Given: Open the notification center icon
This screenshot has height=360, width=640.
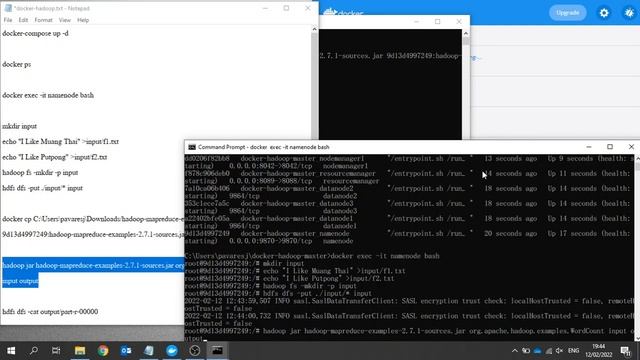Looking at the screenshot, I should point(626,351).
